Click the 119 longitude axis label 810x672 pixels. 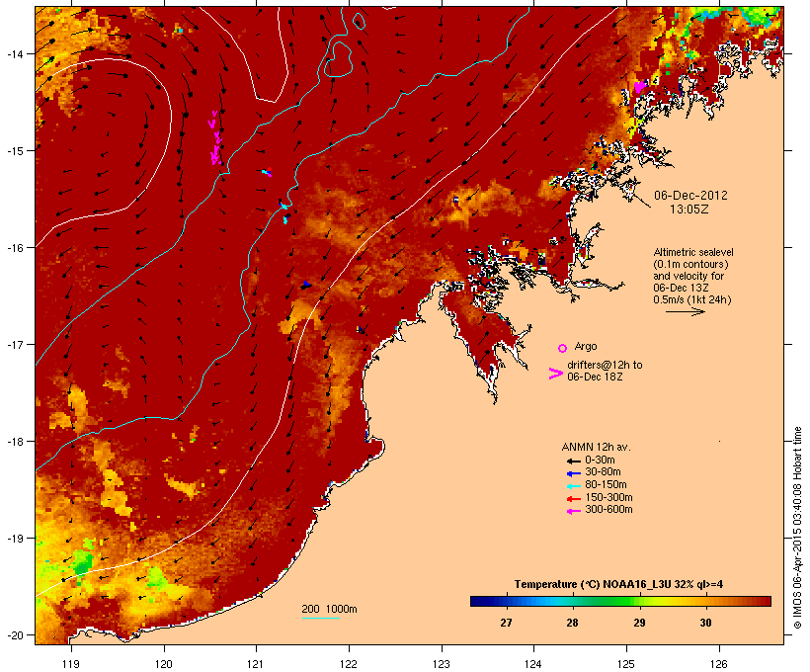pos(71,664)
